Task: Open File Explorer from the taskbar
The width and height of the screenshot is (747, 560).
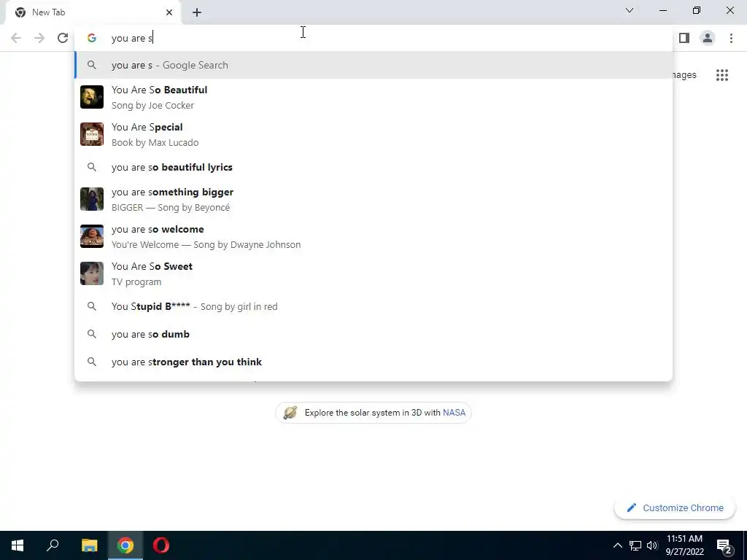Action: 89,545
